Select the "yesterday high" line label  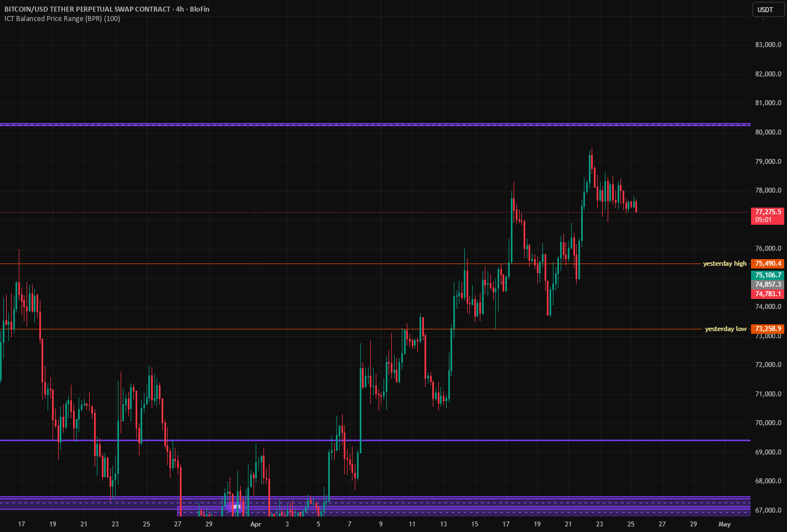[724, 264]
